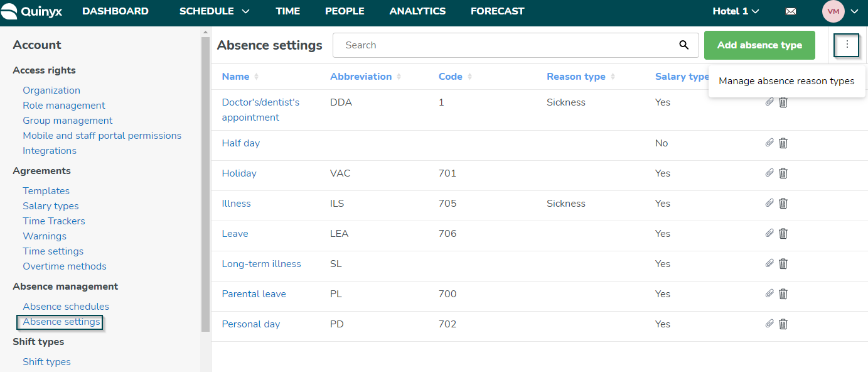Delete the Holiday absence type
The width and height of the screenshot is (868, 372).
[x=783, y=173]
